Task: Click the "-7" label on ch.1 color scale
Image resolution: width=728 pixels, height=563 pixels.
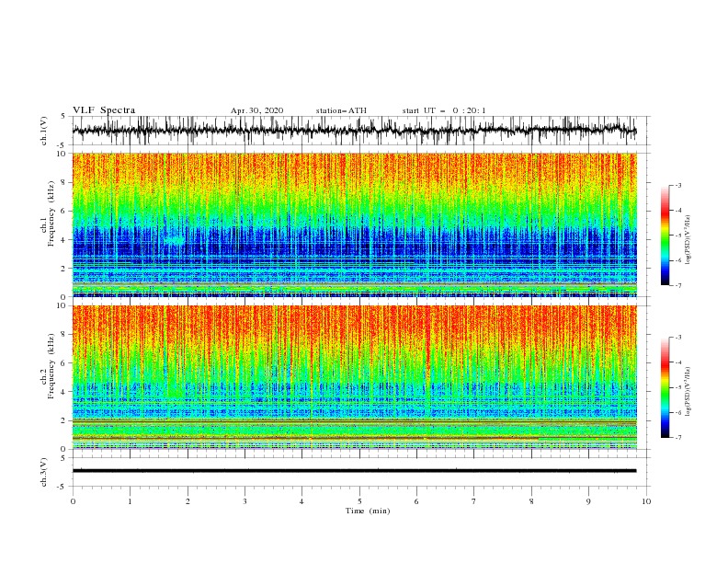Action: point(677,285)
